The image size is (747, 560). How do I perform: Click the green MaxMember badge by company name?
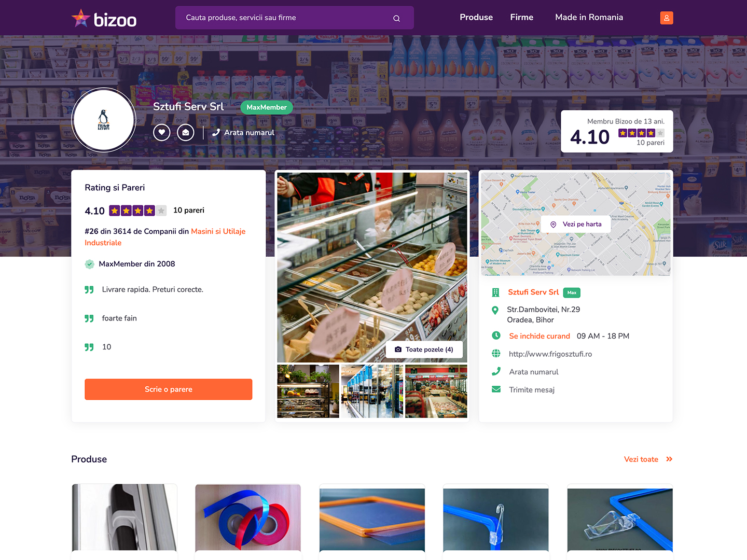(267, 107)
